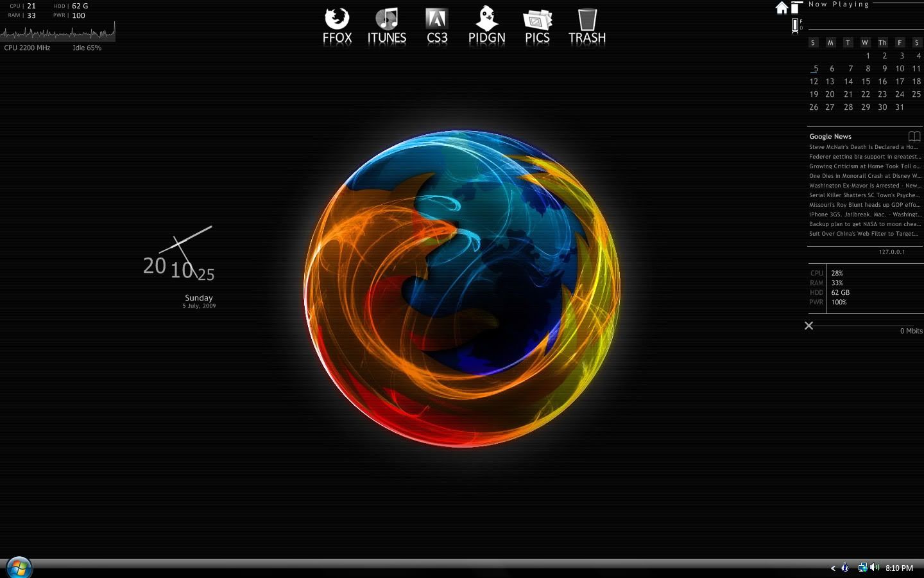Open the PICS pictures folder icon
The height and width of the screenshot is (578, 924).
[537, 26]
